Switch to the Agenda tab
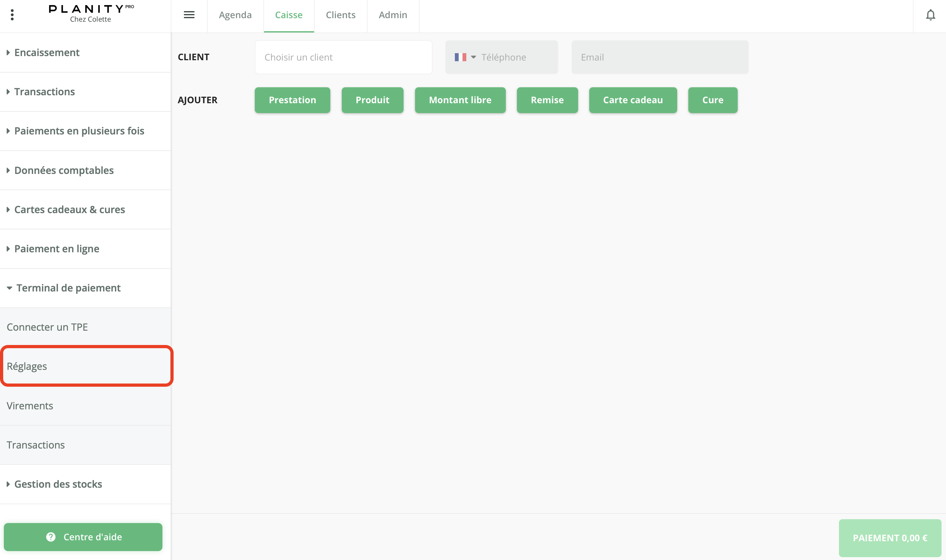 235,15
